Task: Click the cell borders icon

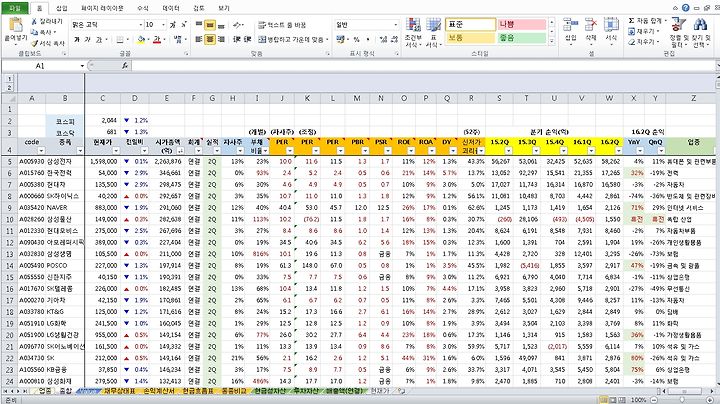Action: [x=120, y=40]
